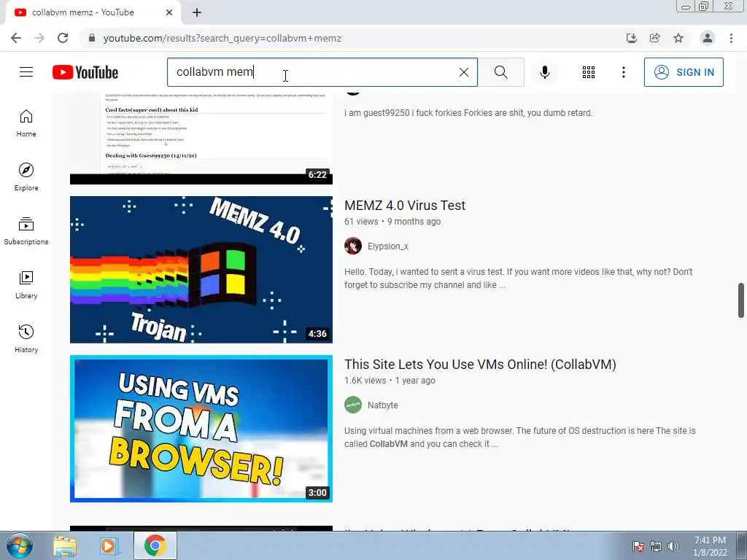Open the YouTube hamburger guide menu
The height and width of the screenshot is (560, 747).
pyautogui.click(x=26, y=72)
